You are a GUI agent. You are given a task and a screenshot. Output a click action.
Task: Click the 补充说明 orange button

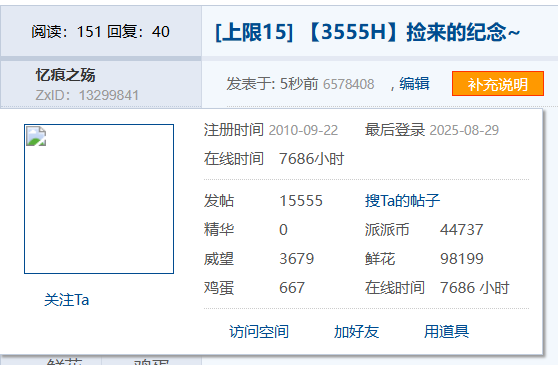(498, 84)
